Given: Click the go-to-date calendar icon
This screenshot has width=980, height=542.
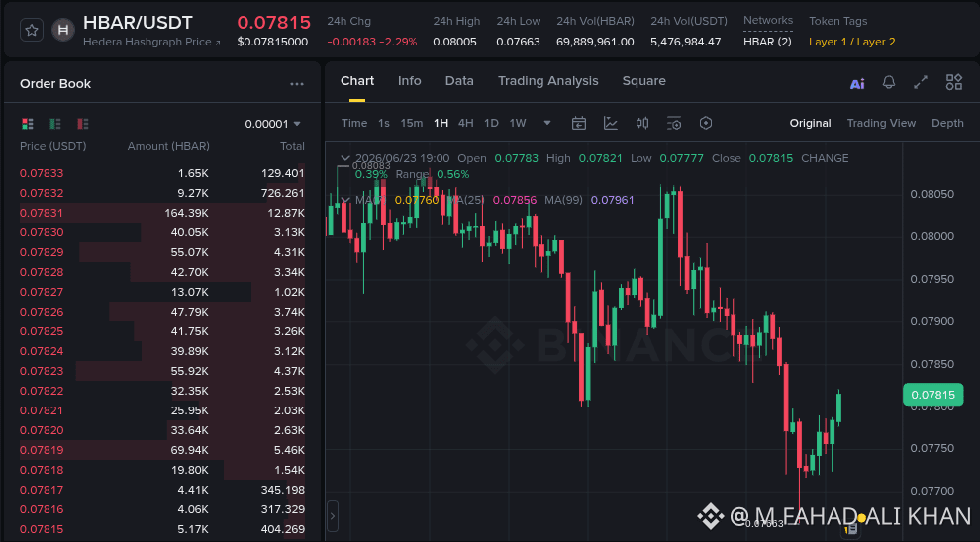Looking at the screenshot, I should pos(579,123).
